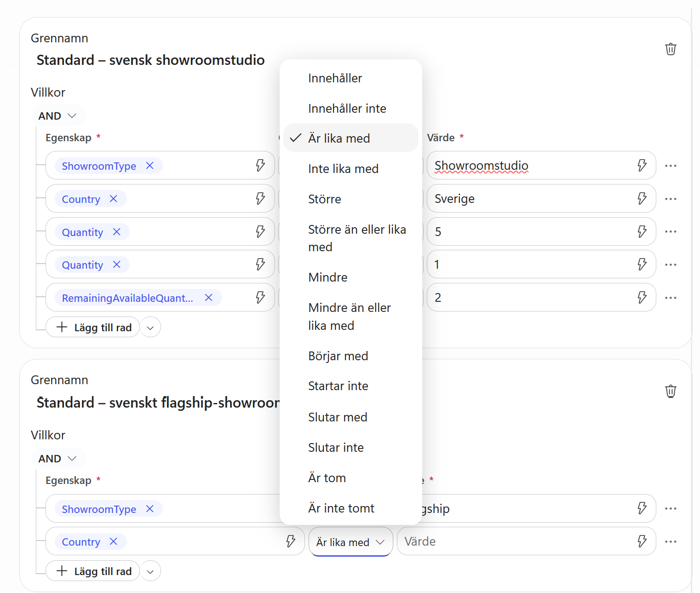The width and height of the screenshot is (700, 593).
Task: Click 'Lägg till rad' in flagship branch
Action: click(x=93, y=571)
